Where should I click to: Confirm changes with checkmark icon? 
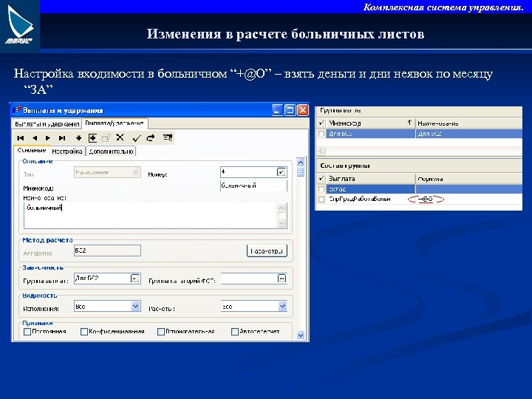coord(137,138)
